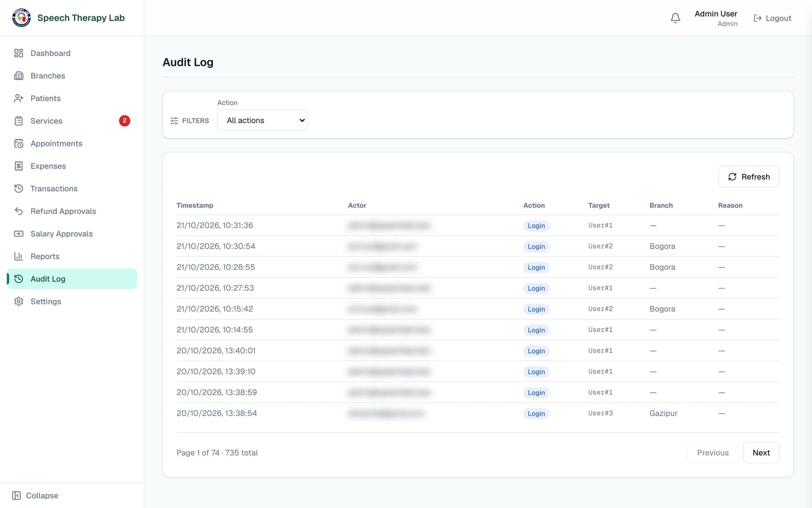Click timestamp 21/10/2026, 10:15:42
Screen dimensions: 812x508
point(215,309)
